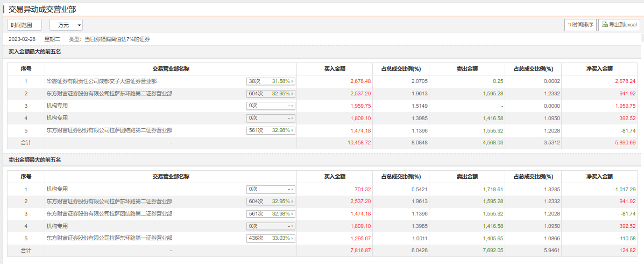Expand 0次 dropdown in row with 701.32
Viewport: 644px width, 264px height.
click(x=271, y=189)
